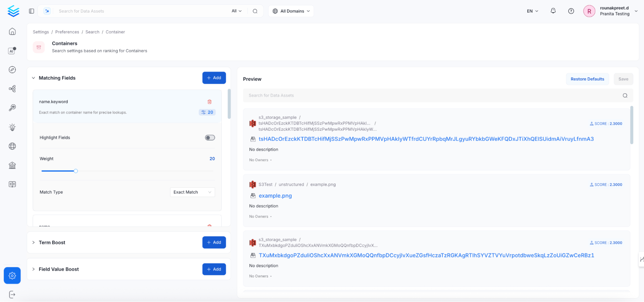Open the help question mark icon
Screen dimensions: 644x302
pyautogui.click(x=571, y=11)
